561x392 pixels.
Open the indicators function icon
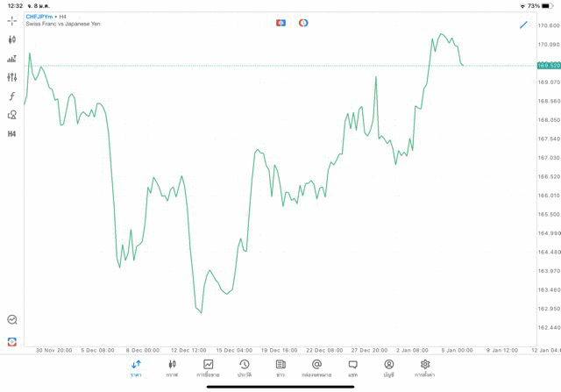[11, 96]
